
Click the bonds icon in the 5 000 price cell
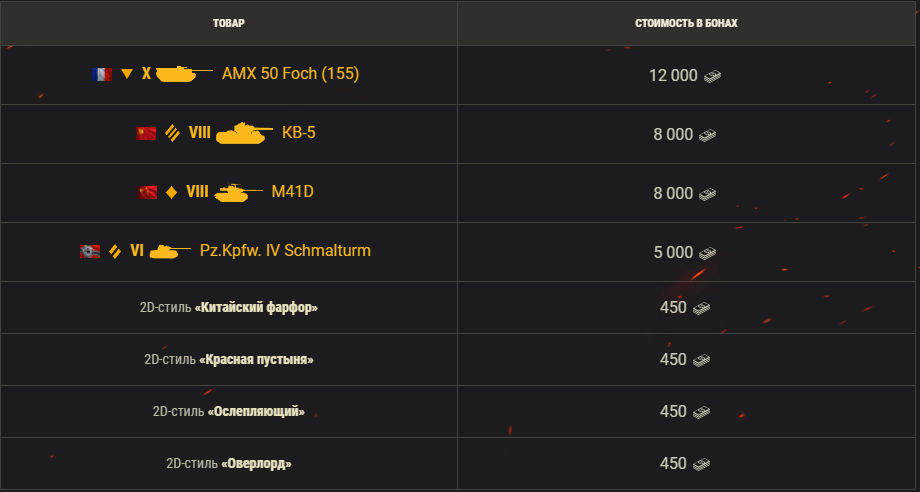point(708,253)
